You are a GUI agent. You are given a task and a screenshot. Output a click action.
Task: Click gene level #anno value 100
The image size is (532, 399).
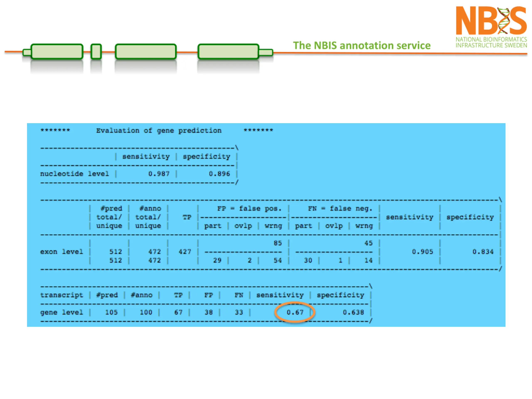point(146,312)
